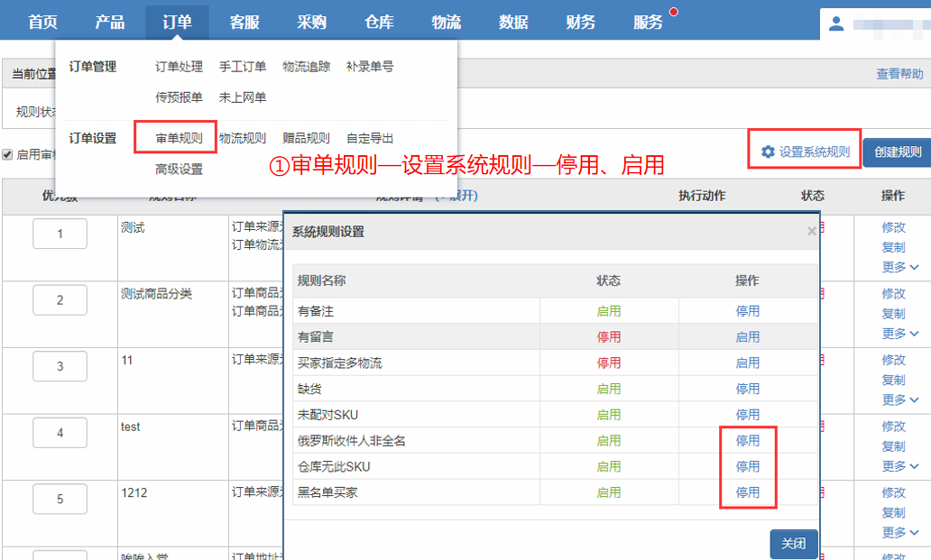Toggle the 启用 checkbox above the priority column
This screenshot has height=560, width=931.
8,154
